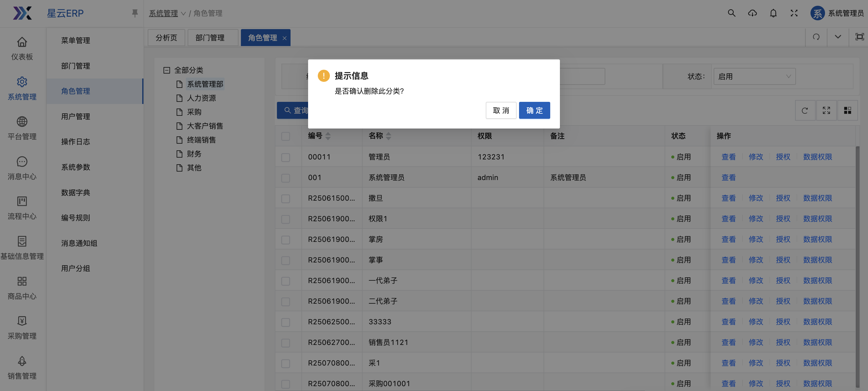
Task: Click 取消 to dismiss the dialog
Action: click(x=501, y=110)
